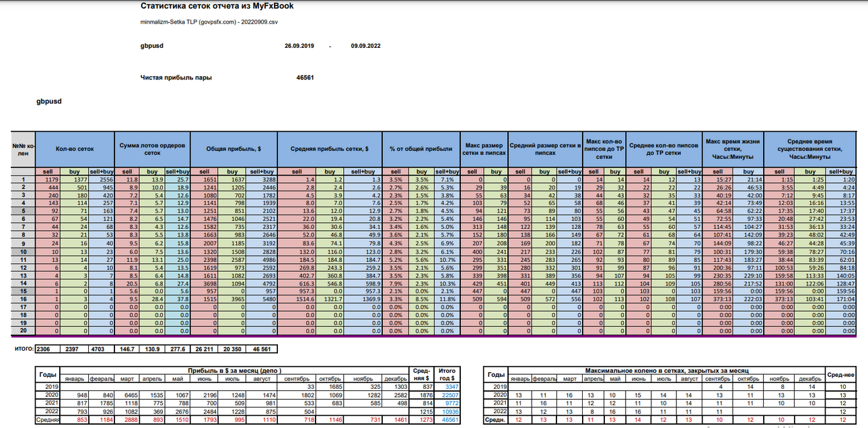The width and height of the screenshot is (868, 428).
Task: Select the 'Макс время жизни сетки' header
Action: click(733, 148)
